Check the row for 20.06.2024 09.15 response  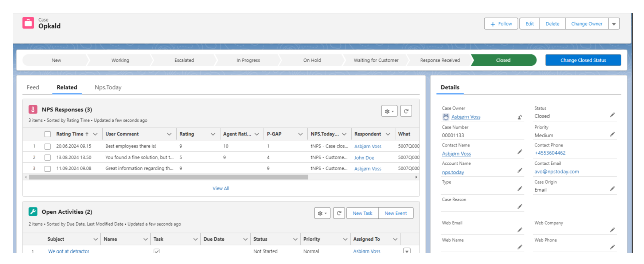point(47,146)
